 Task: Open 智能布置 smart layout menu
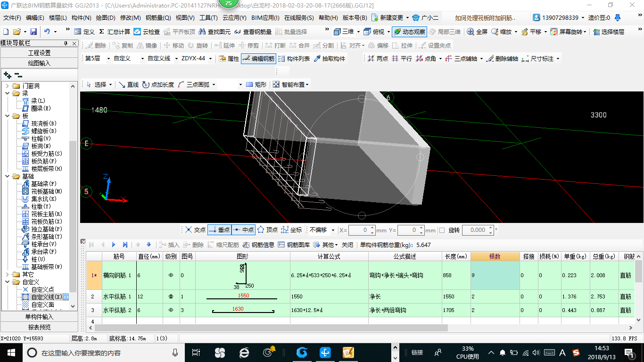click(291, 84)
